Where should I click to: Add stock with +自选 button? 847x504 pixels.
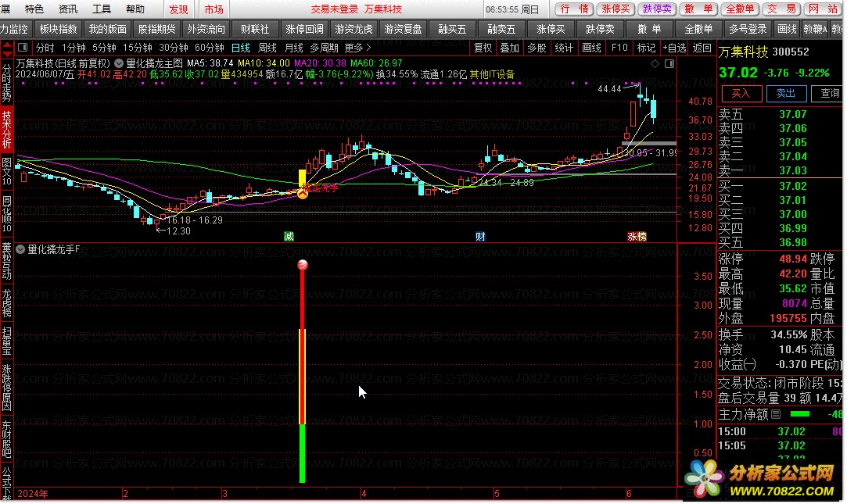pyautogui.click(x=674, y=48)
